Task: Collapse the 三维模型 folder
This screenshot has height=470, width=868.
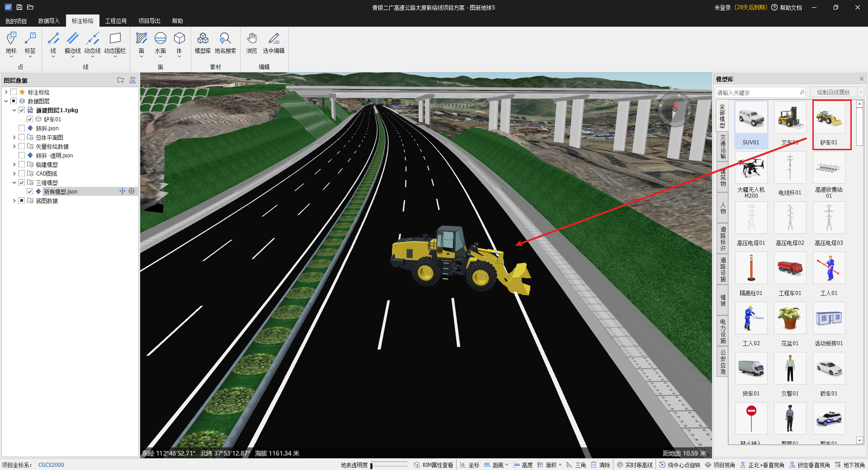Action: click(14, 183)
